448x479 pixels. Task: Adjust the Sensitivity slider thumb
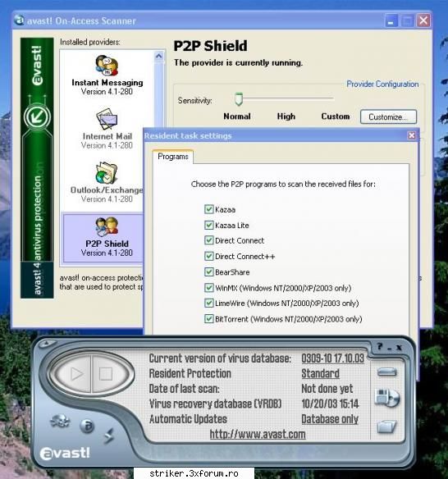(x=239, y=99)
